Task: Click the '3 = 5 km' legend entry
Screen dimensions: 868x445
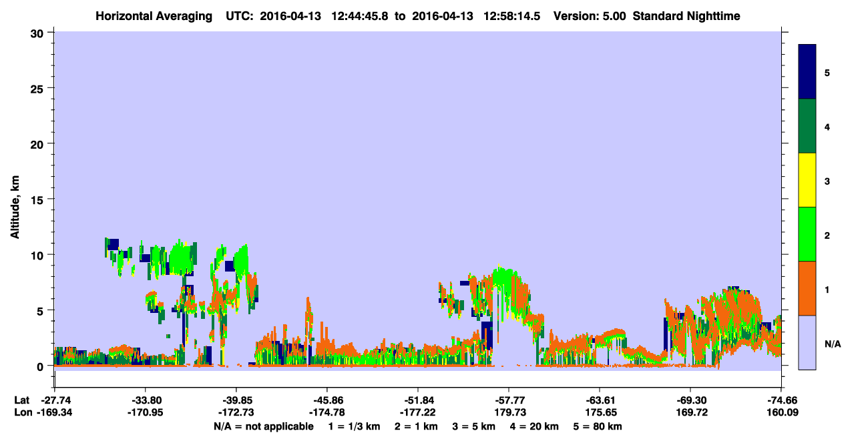Action: click(x=475, y=426)
